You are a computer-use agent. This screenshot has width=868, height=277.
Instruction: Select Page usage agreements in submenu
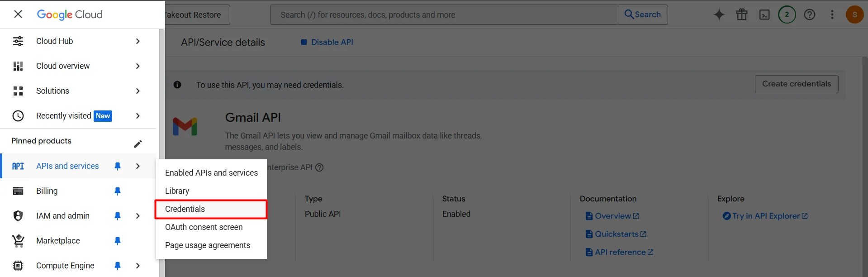click(211, 245)
